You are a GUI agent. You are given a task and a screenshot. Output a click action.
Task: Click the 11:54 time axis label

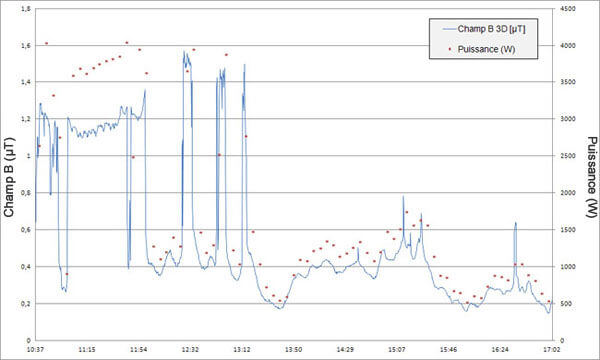coord(139,349)
